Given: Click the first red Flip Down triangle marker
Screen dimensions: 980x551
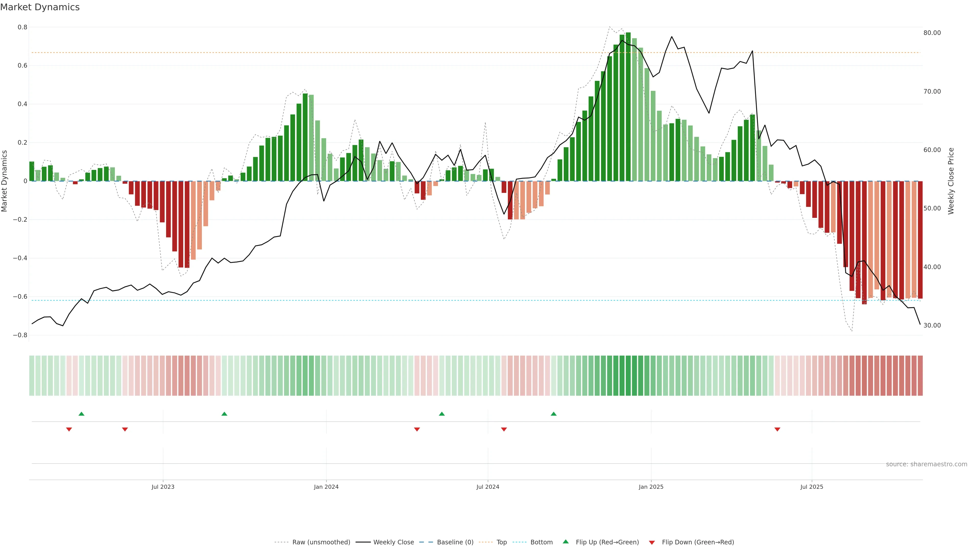Looking at the screenshot, I should (x=69, y=429).
